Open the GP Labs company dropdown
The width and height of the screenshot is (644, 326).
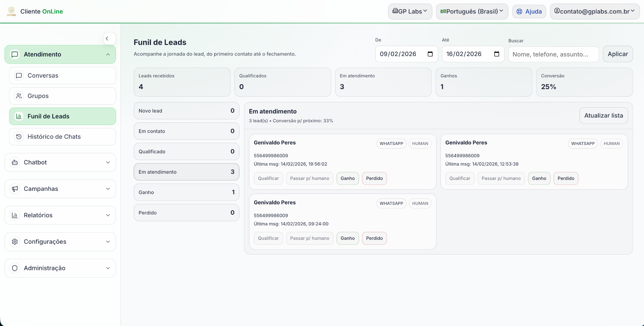pyautogui.click(x=410, y=12)
